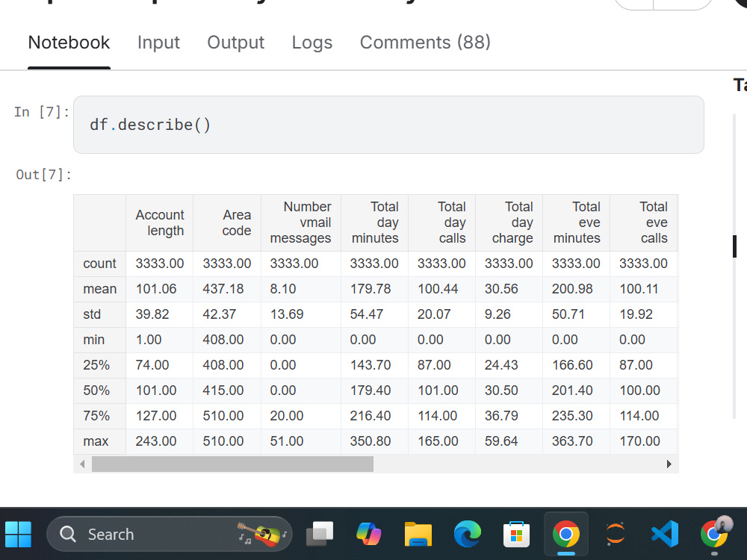The image size is (747, 560).
Task: Click max vmail messages value 51.00
Action: click(x=287, y=441)
